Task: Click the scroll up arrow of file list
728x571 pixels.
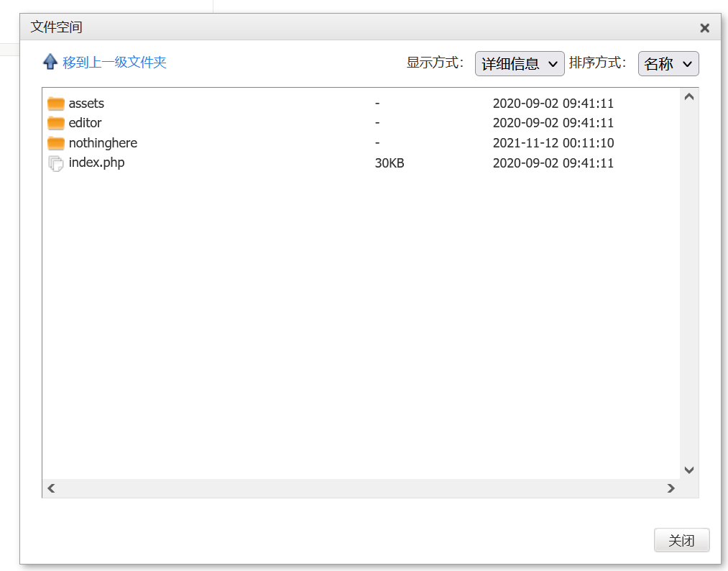Action: 689,96
